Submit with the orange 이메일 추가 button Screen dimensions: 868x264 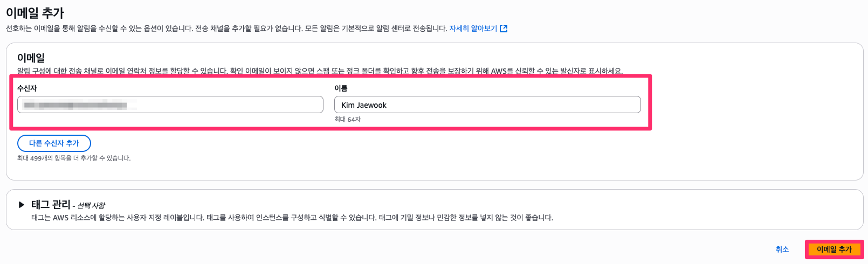point(834,249)
